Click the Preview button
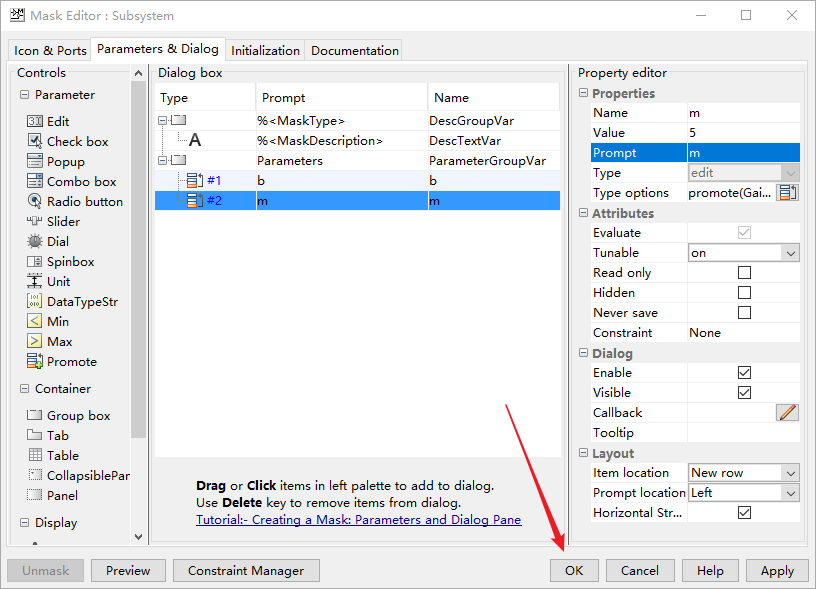The width and height of the screenshot is (816, 589). pos(128,571)
